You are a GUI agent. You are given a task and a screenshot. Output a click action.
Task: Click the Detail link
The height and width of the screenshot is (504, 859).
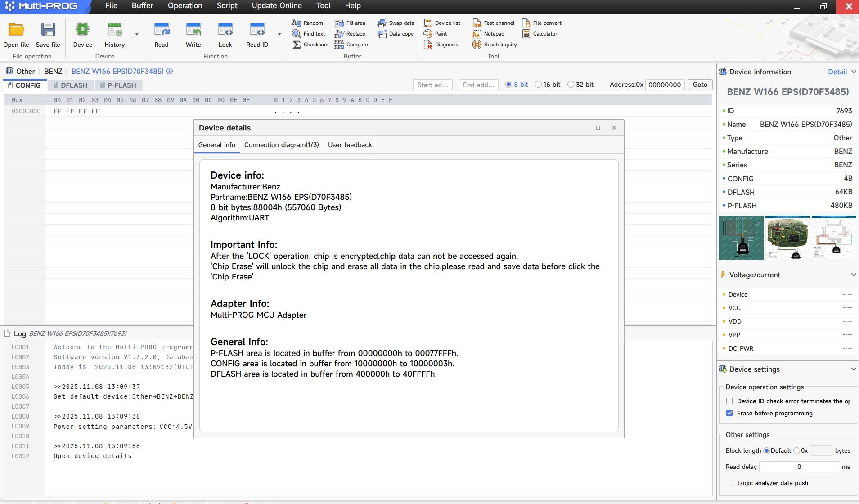(x=837, y=72)
